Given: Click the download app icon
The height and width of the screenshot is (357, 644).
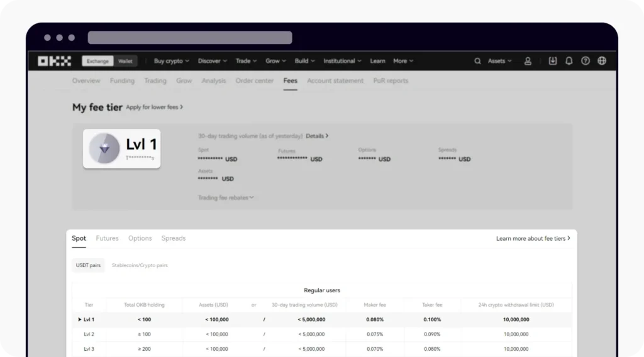Looking at the screenshot, I should 553,61.
